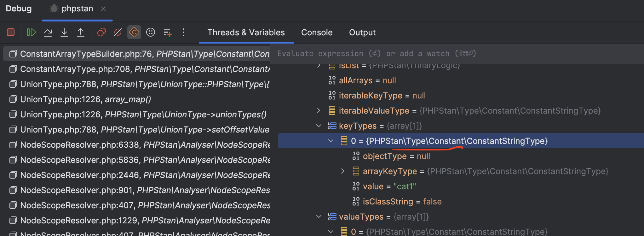Image resolution: width=644 pixels, height=236 pixels.
Task: Click the add-watch list icon with plus
Action: click(x=167, y=32)
